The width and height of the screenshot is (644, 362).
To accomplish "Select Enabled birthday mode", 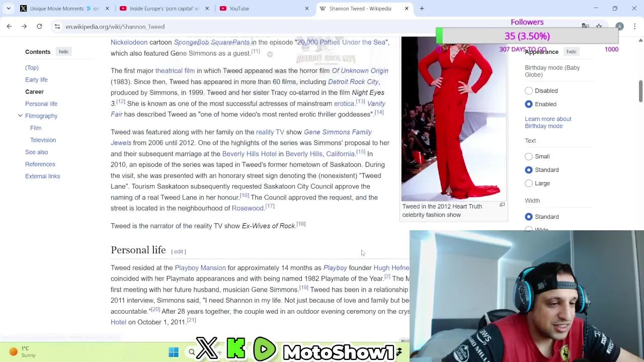I will pos(529,105).
